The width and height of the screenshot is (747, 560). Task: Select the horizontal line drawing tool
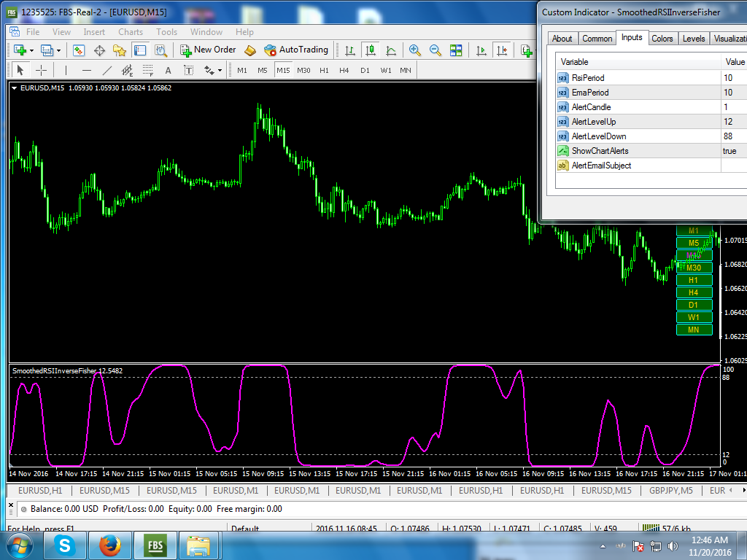(86, 71)
